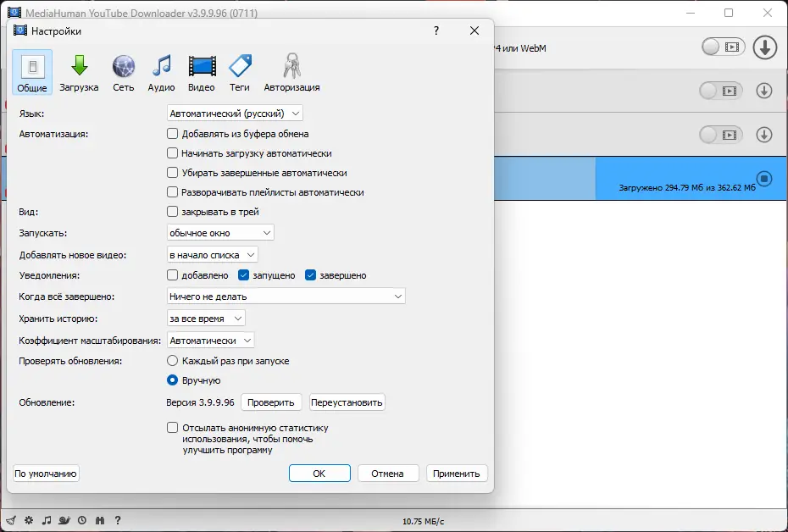
Task: Click the Загружено 294.79 МБ из 362.62 МБ text
Action: 687,187
